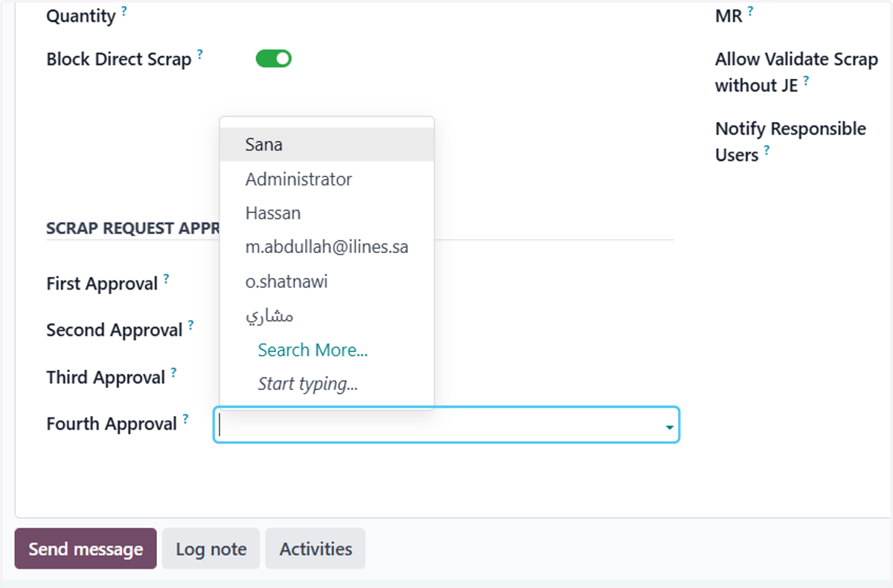Click the Third Approval label
The image size is (893, 588).
pos(106,378)
